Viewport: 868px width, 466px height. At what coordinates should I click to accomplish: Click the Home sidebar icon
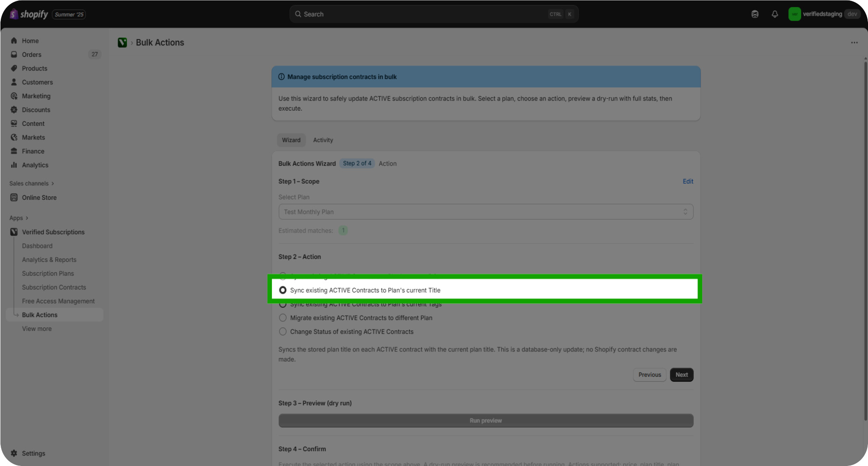14,41
